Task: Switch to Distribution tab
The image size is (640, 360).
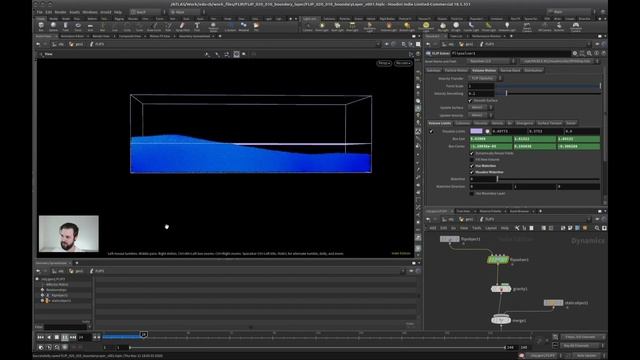Action: coord(533,70)
